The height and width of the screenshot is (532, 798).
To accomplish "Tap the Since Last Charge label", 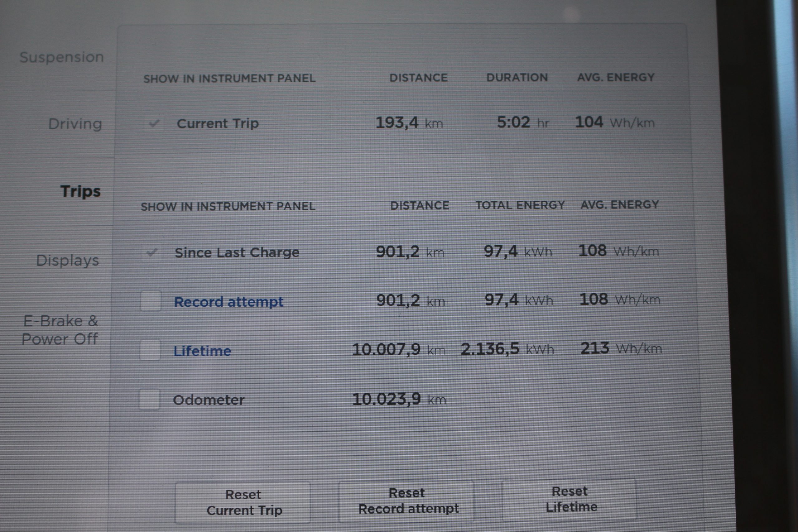I will [x=237, y=252].
